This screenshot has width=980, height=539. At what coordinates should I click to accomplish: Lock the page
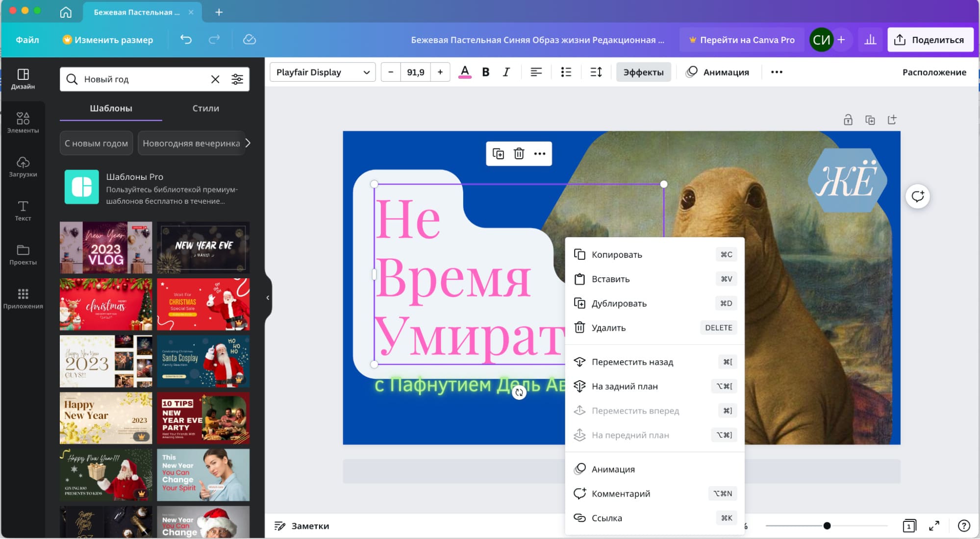[x=848, y=120]
